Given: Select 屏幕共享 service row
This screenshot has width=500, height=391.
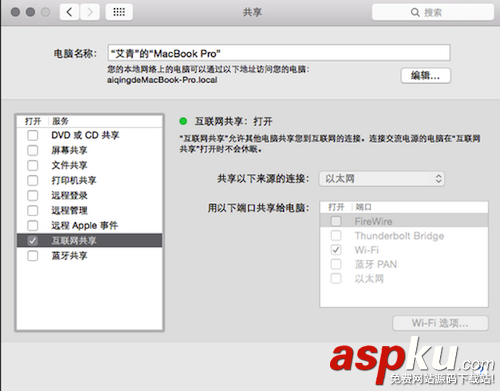Looking at the screenshot, I should point(89,150).
